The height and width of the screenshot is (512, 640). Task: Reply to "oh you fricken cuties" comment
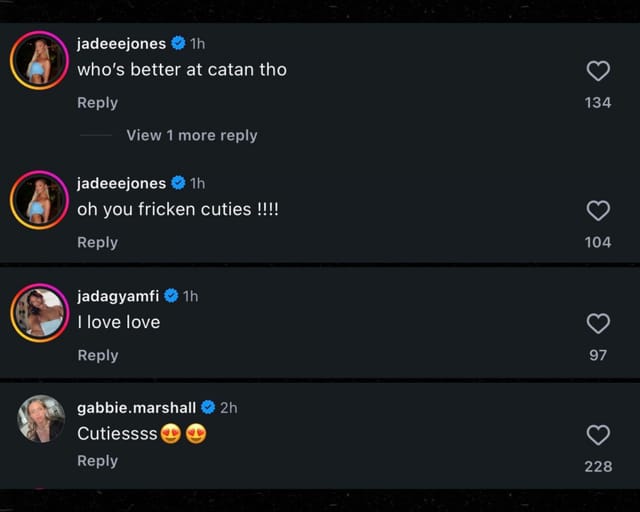click(98, 242)
